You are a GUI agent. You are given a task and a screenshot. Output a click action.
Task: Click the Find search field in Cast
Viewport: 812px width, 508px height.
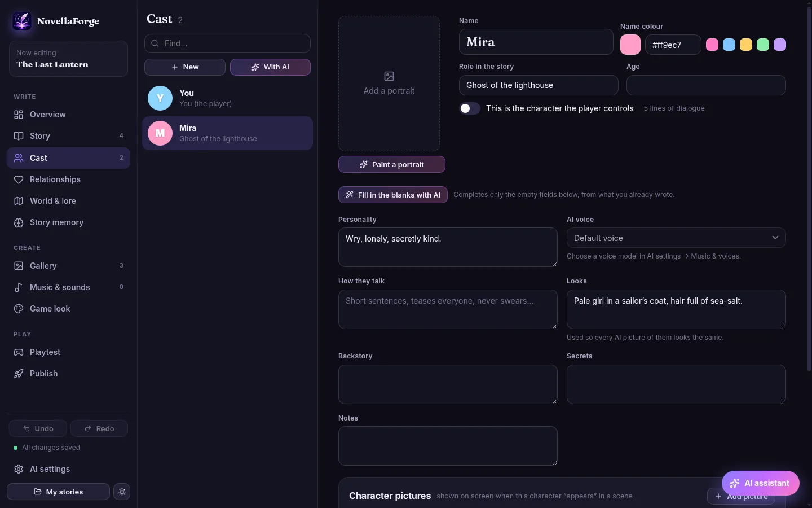tap(227, 43)
